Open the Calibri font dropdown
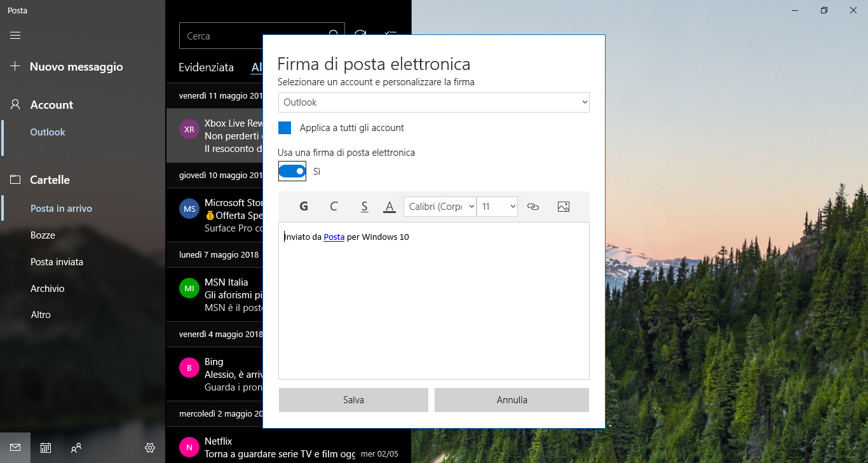868x463 pixels. point(440,207)
